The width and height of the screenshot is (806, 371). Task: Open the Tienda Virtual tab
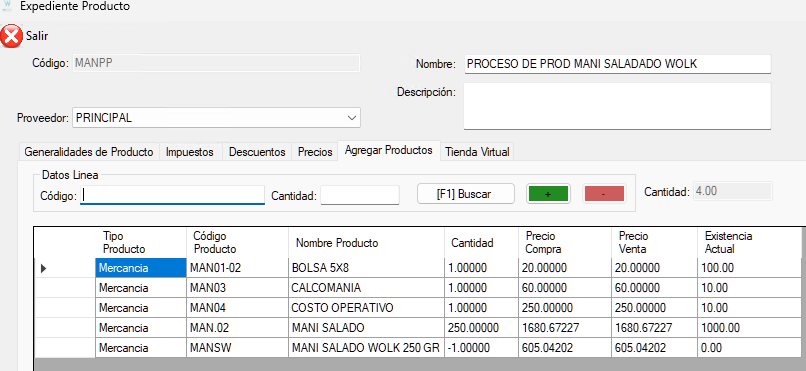coord(477,152)
